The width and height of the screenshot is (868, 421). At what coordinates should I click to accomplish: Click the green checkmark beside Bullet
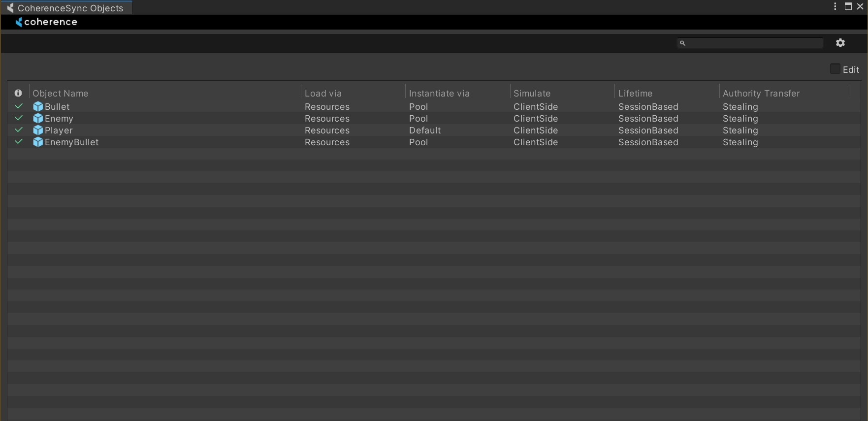pos(19,106)
